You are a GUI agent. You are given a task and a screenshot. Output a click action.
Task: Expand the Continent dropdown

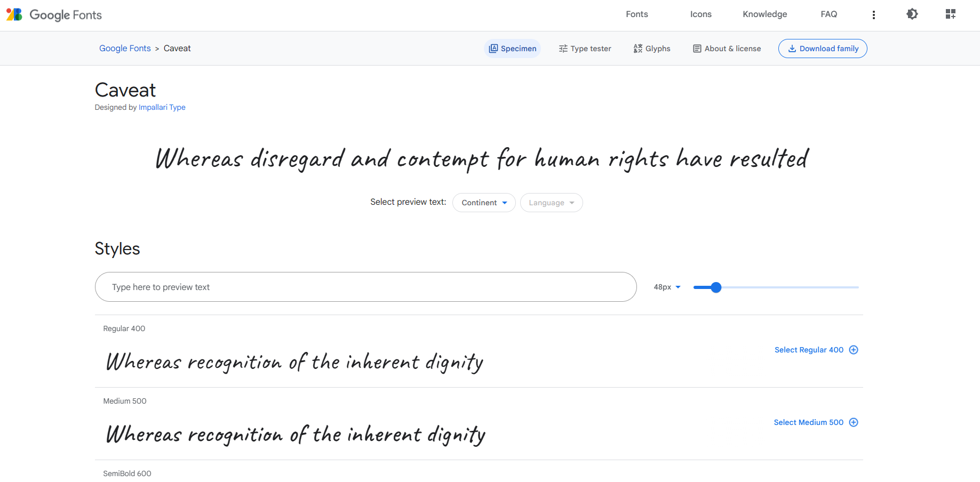484,203
